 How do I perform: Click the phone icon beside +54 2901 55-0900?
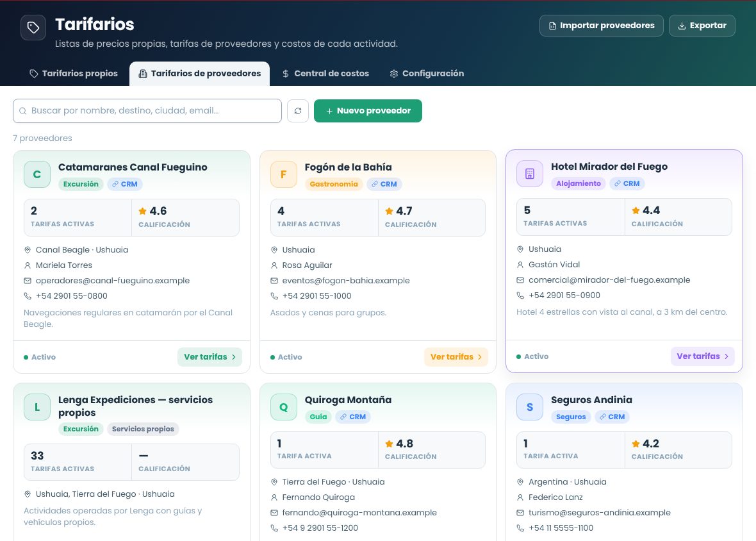pos(520,295)
